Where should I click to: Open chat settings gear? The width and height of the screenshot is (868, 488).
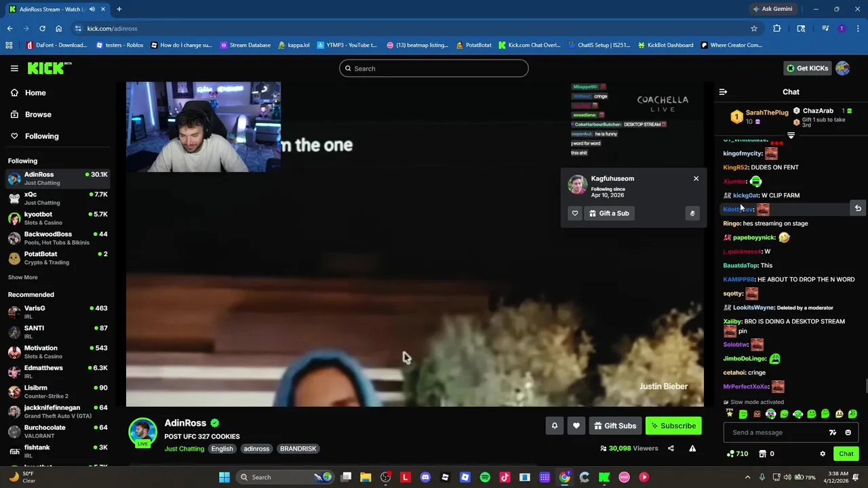[x=823, y=454]
